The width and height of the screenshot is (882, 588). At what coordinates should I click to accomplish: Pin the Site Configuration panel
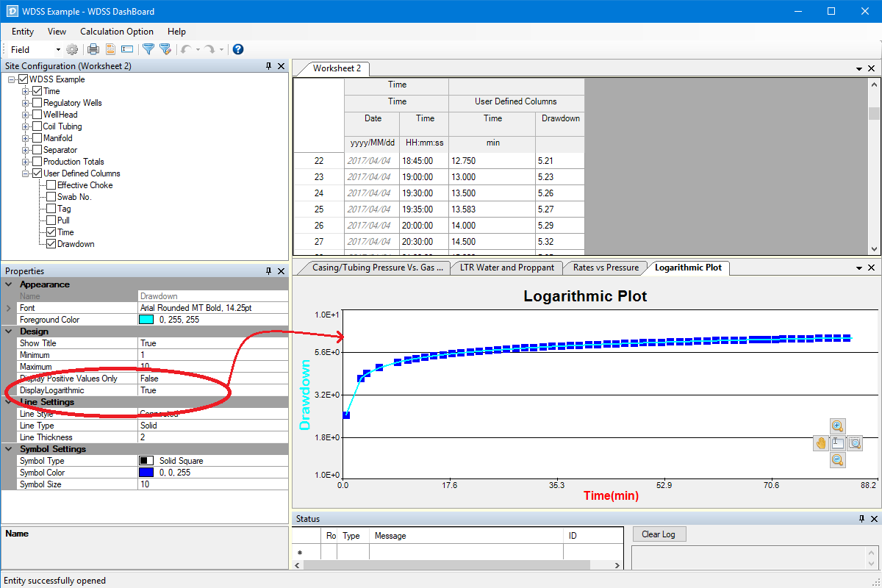tap(269, 66)
